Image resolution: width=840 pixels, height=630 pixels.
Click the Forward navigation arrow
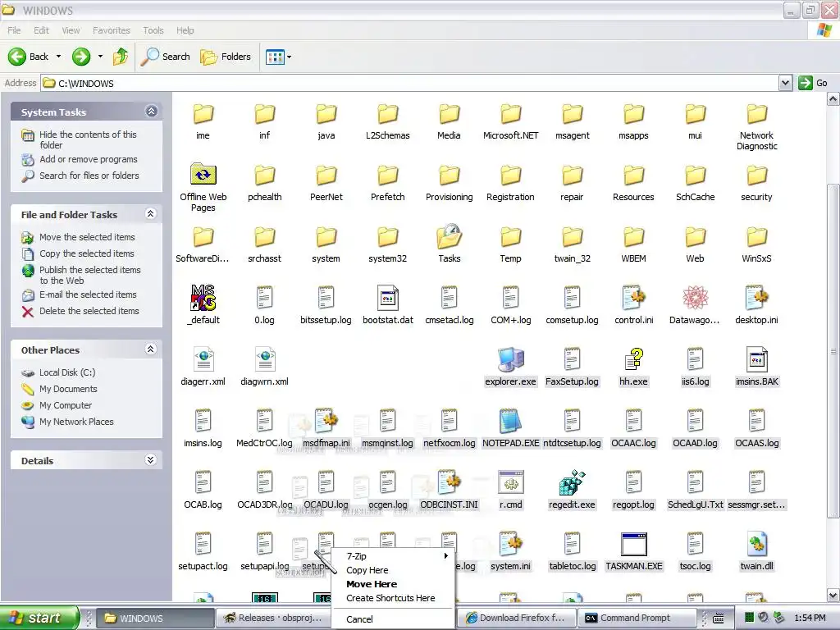[x=81, y=57]
